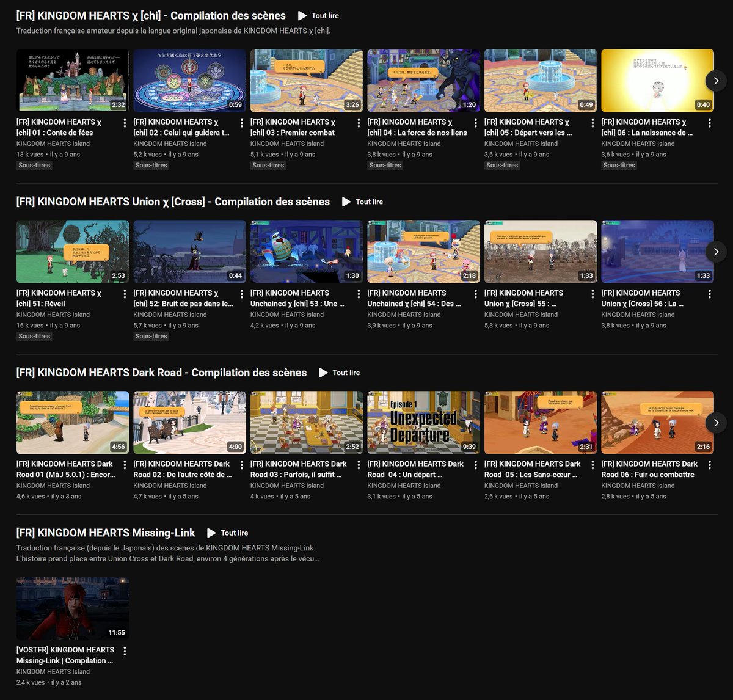Image resolution: width=733 pixels, height=700 pixels.
Task: Open options menu for Unchained chi 53 video
Action: point(359,294)
